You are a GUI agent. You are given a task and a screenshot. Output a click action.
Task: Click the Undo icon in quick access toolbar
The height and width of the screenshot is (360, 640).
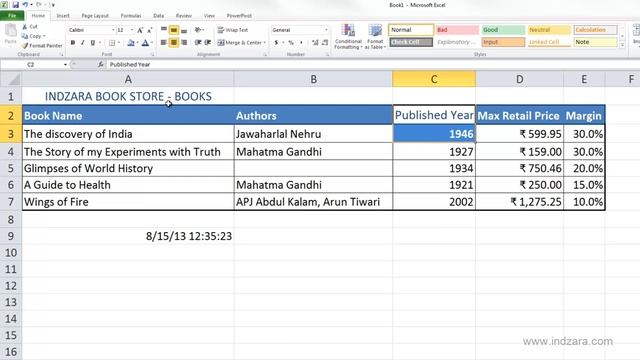coord(25,5)
